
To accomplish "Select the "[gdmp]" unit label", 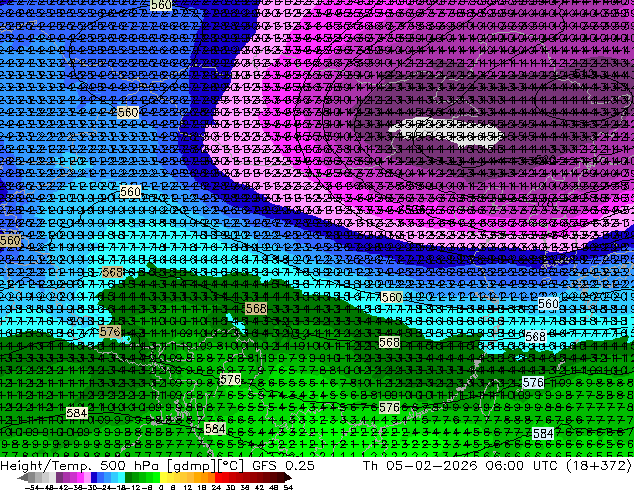I will (x=192, y=465).
